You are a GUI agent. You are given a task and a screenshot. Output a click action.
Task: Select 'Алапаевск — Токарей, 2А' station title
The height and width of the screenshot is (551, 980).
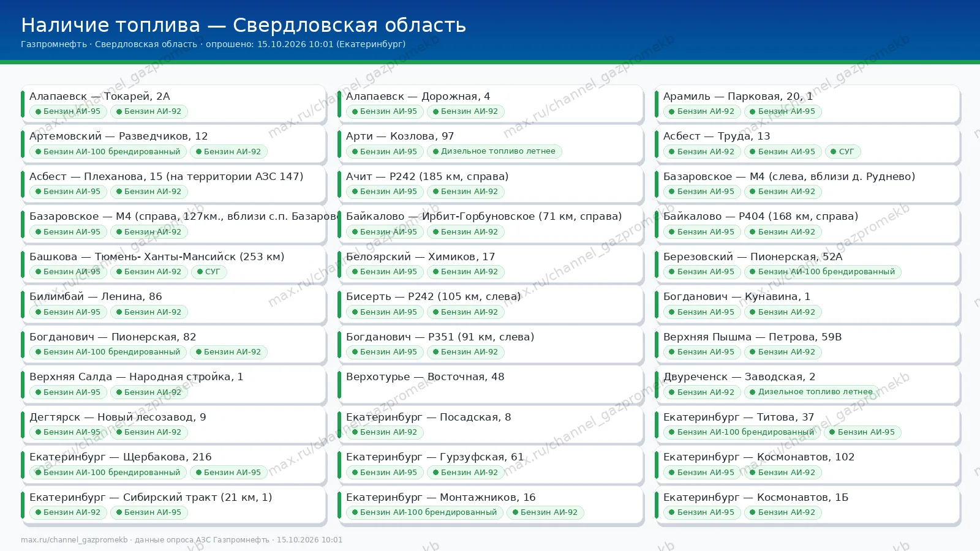(x=100, y=96)
